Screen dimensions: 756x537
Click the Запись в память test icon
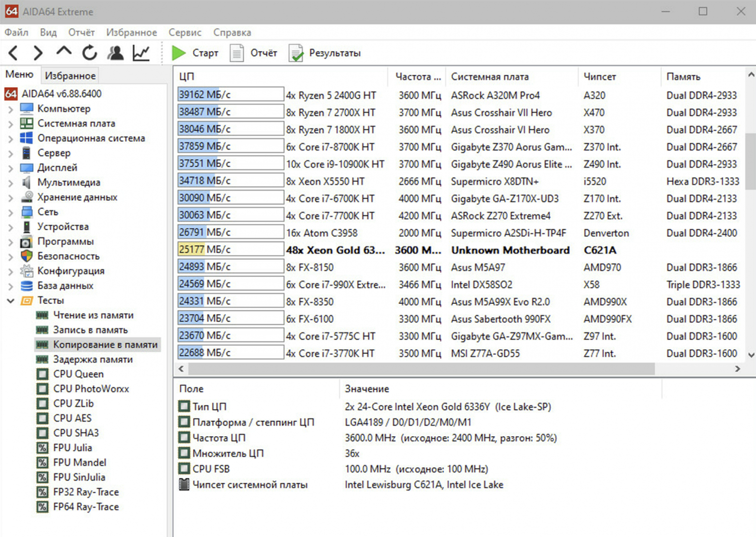43,330
